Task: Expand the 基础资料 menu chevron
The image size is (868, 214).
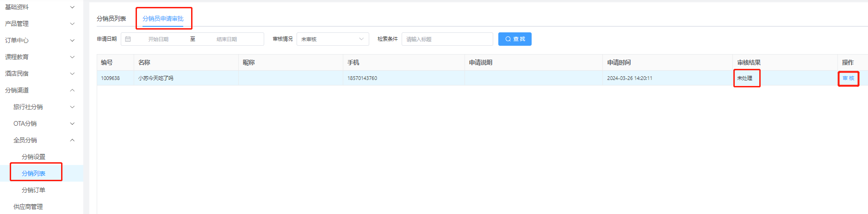Action: click(x=72, y=7)
